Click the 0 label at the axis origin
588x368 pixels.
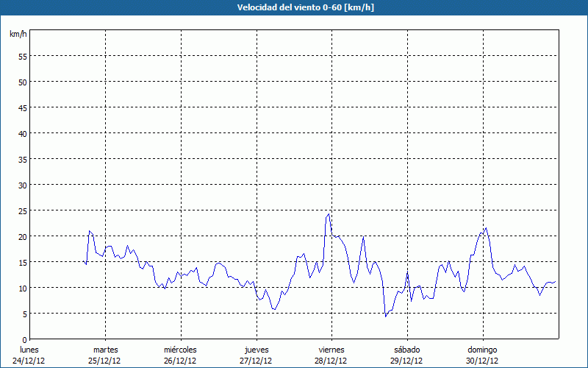point(24,339)
